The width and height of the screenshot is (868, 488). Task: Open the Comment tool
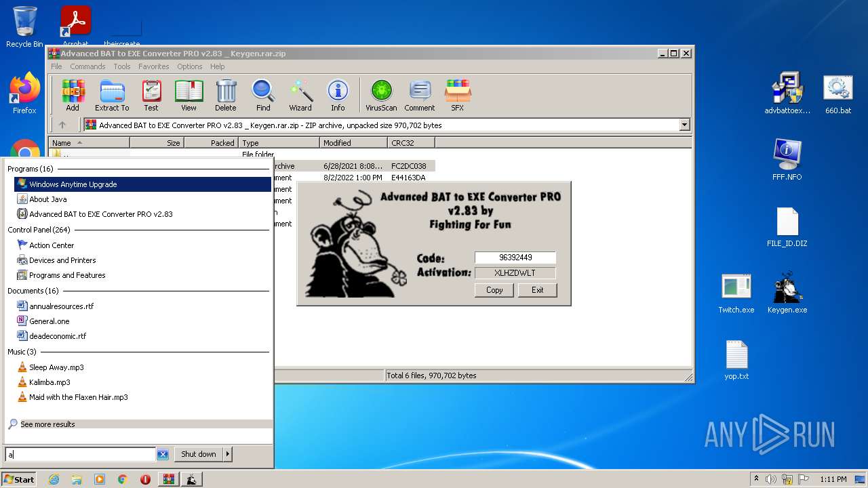point(420,95)
